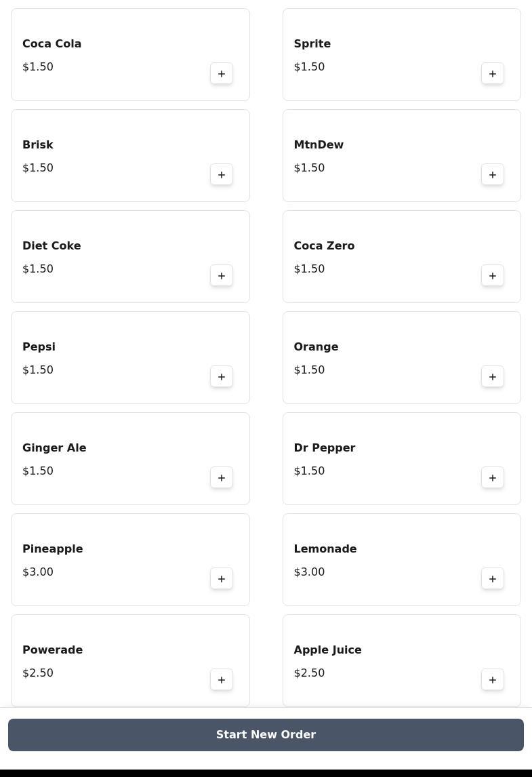Add Lemonade using its plus icon

[493, 579]
